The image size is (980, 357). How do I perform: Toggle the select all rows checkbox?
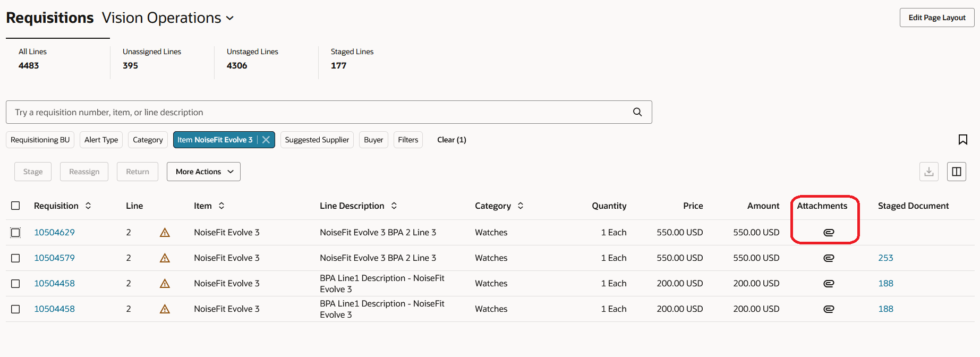click(x=15, y=206)
